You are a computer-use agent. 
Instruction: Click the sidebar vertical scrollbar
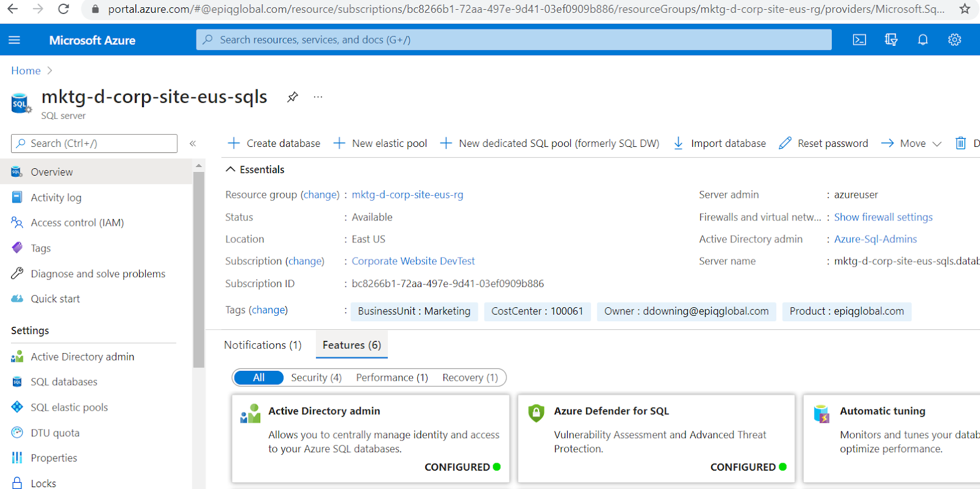click(198, 269)
